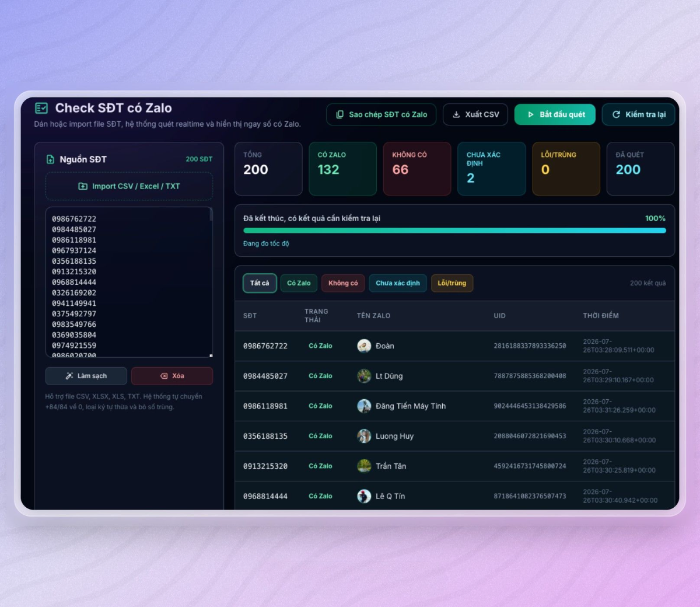Show Chưa xác định results tab
The image size is (700, 607).
pyautogui.click(x=398, y=283)
